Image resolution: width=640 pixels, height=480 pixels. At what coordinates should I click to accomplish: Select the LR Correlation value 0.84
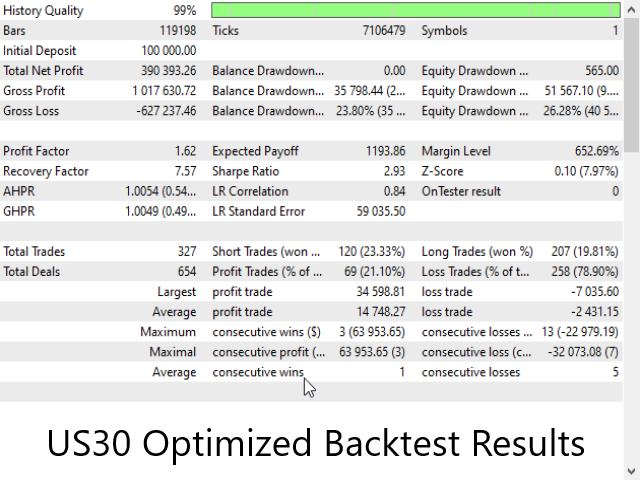coord(394,191)
